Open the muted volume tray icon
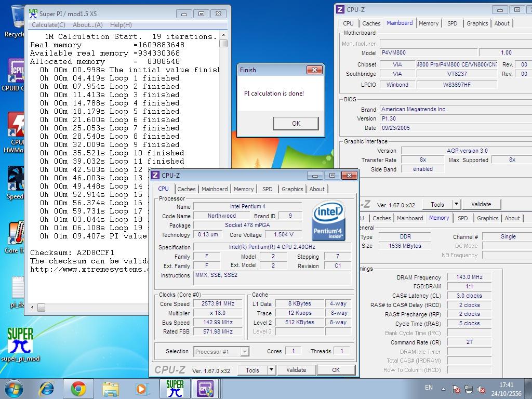This screenshot has height=399, width=532. click(481, 389)
